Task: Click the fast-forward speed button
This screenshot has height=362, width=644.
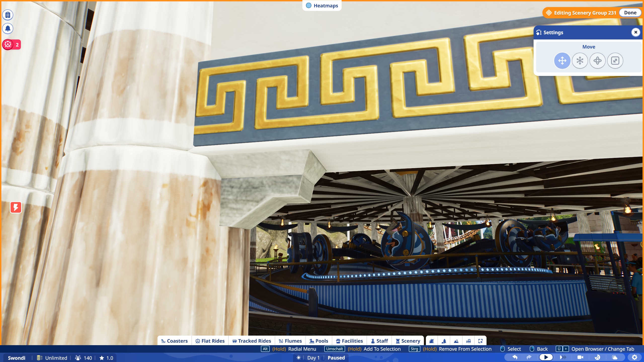Action: 563,357
